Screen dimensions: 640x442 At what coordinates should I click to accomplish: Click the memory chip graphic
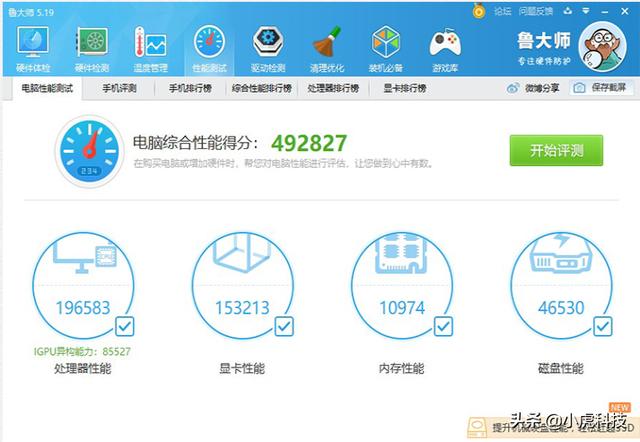click(x=401, y=253)
